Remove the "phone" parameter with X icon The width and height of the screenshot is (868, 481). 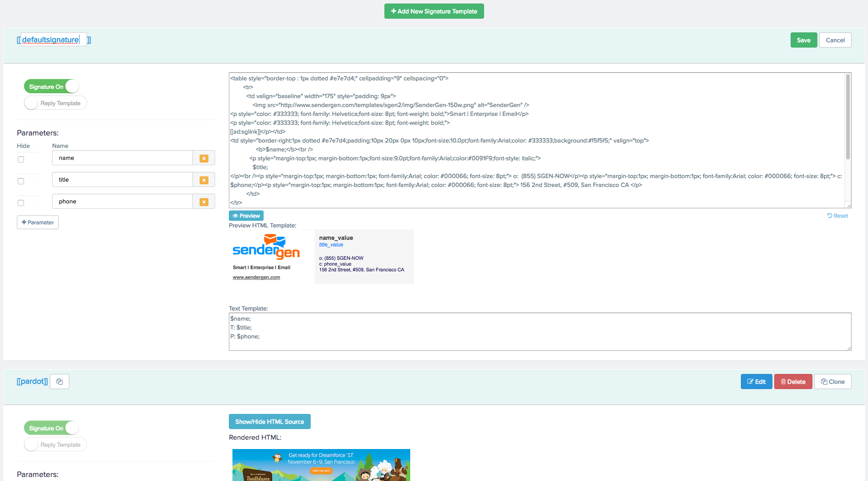(204, 201)
